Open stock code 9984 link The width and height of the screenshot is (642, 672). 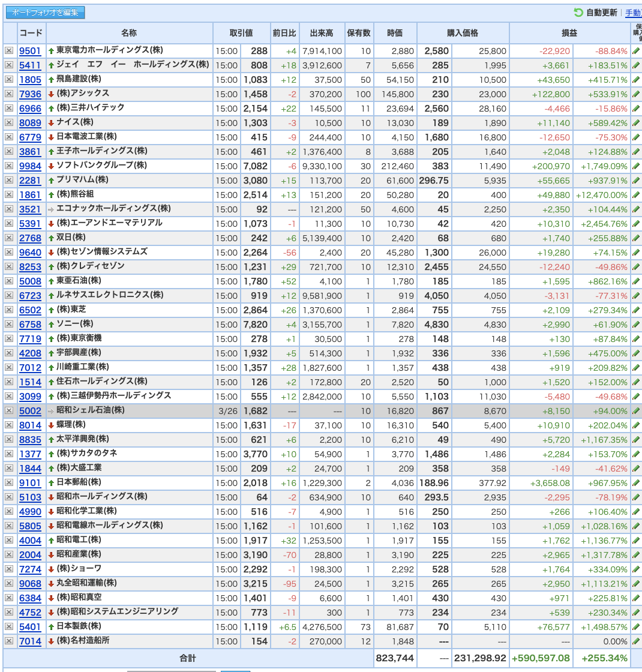click(30, 166)
